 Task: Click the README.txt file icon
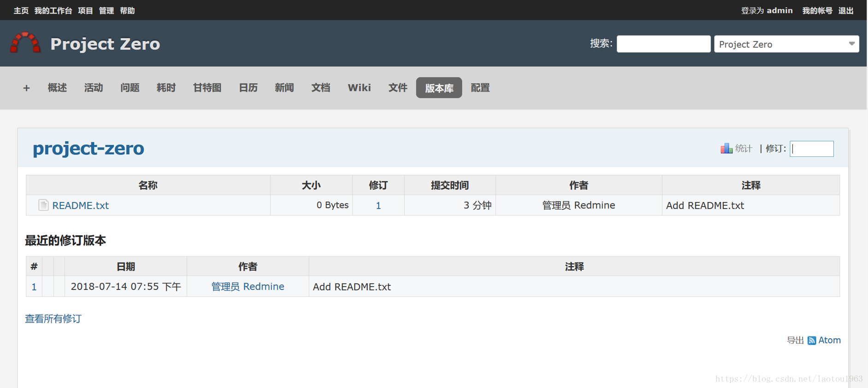(x=43, y=205)
